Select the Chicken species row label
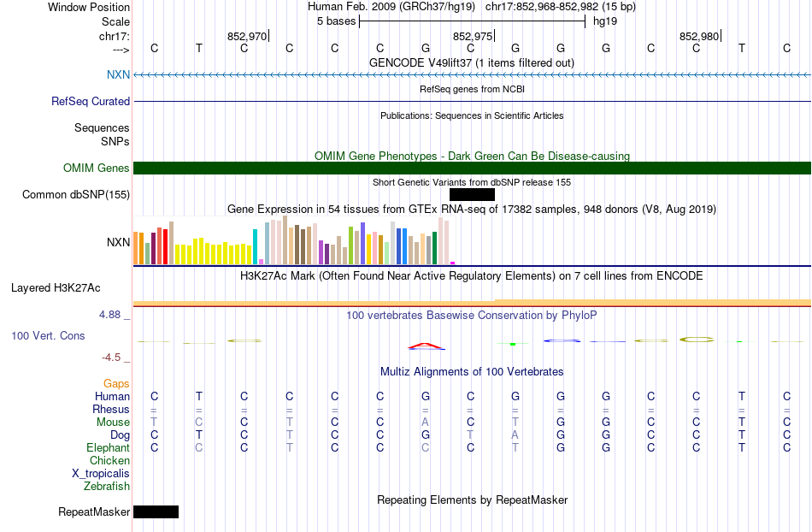812x532 pixels. coord(109,460)
